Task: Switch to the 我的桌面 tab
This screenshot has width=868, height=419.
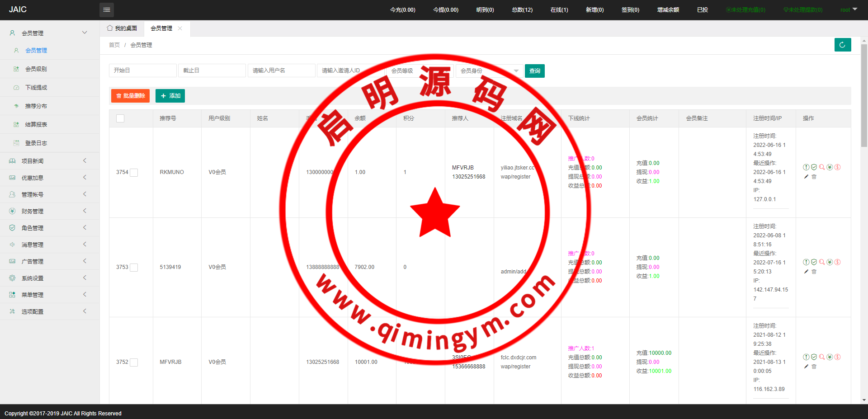Action: [x=122, y=28]
